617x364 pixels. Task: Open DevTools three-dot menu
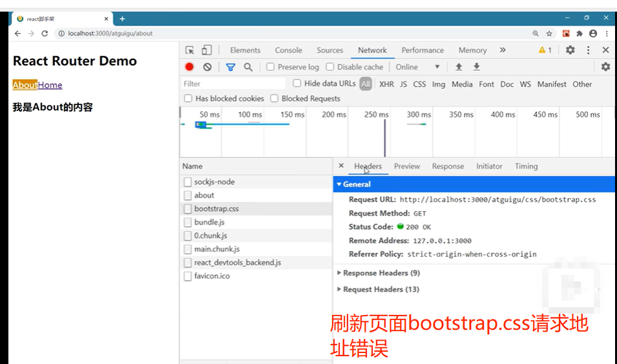click(x=589, y=50)
